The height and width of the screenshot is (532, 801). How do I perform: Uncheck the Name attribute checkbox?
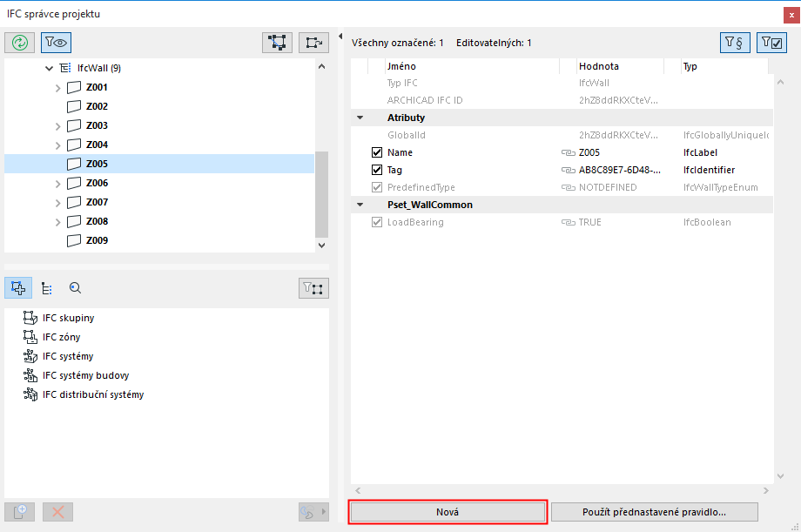coord(377,152)
